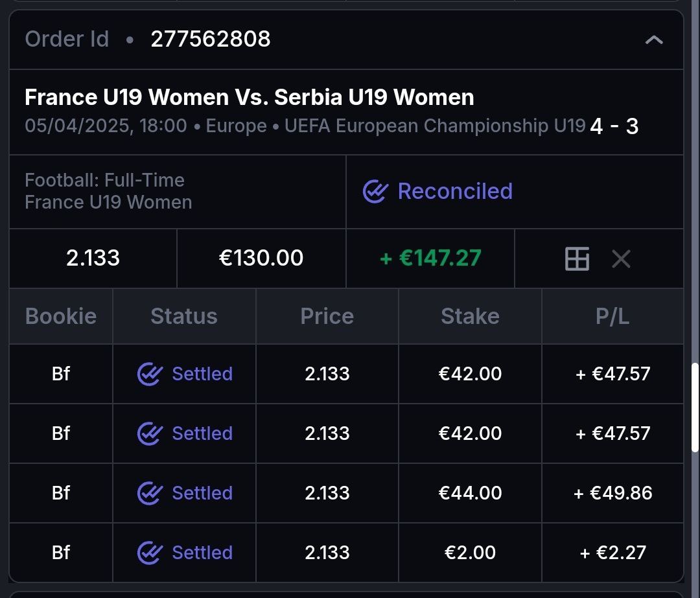Click the Reconciled double-check icon
This screenshot has width=700, height=598.
375,192
